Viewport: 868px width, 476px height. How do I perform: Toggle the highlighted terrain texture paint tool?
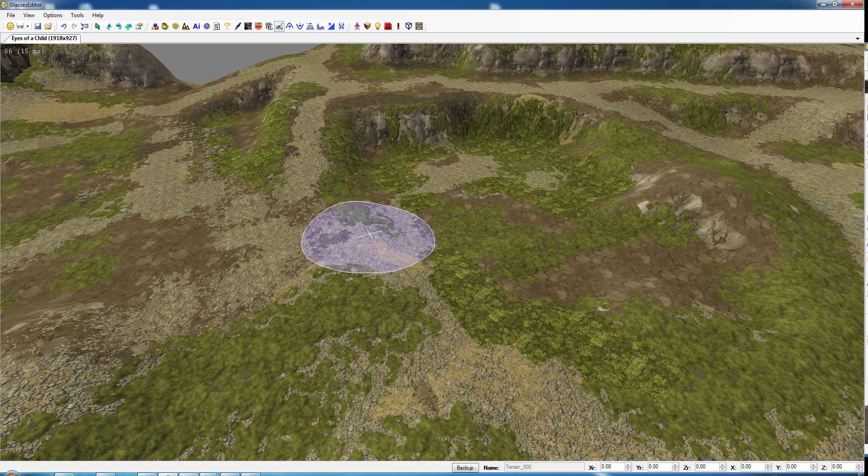279,27
